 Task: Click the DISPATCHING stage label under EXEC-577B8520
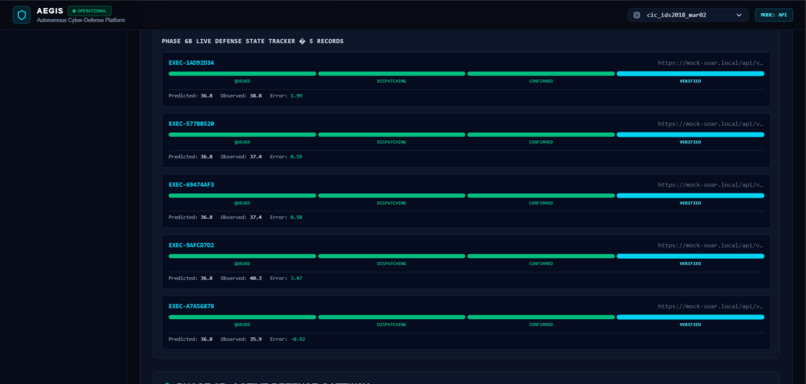(392, 142)
